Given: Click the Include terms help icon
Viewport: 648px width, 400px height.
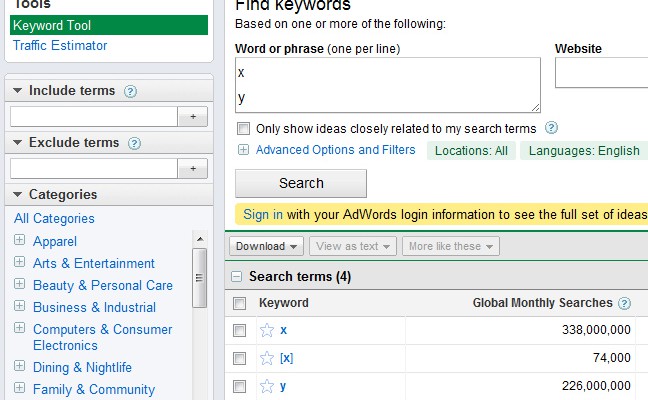Looking at the screenshot, I should [x=130, y=91].
